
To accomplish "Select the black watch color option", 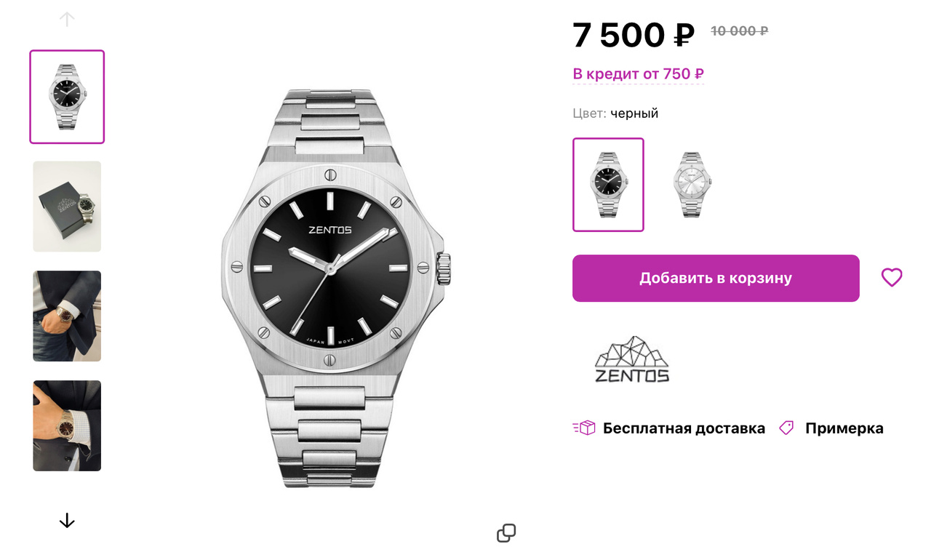I will 608,185.
